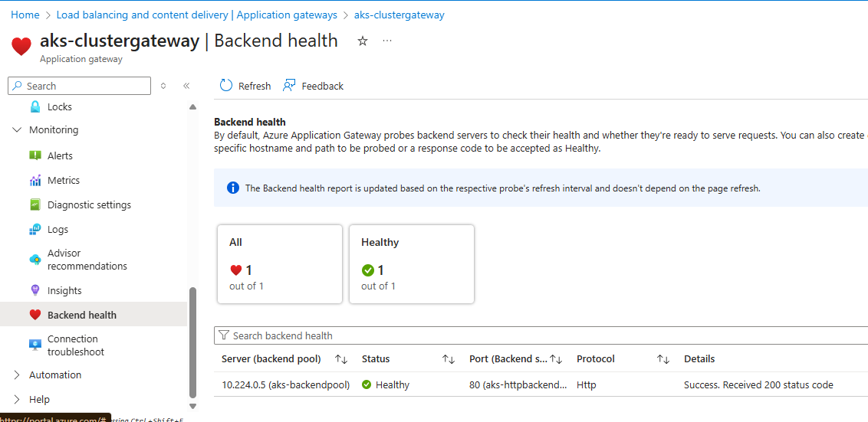Click the sidebar scroll down arrow

pyautogui.click(x=192, y=406)
